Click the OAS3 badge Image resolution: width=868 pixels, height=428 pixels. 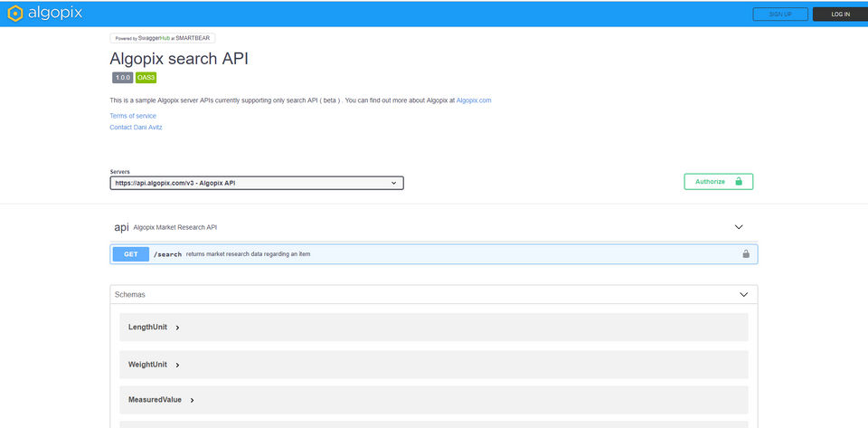[146, 78]
